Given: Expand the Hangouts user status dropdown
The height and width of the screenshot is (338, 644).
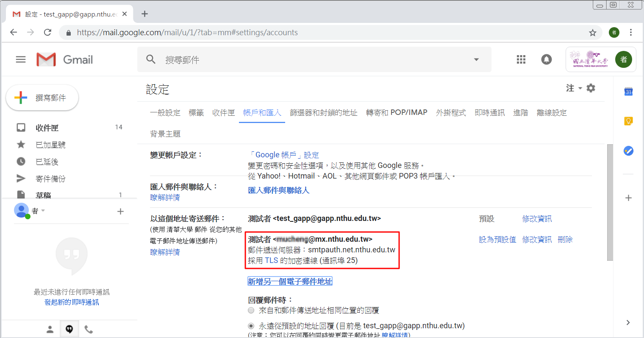Looking at the screenshot, I should point(43,211).
